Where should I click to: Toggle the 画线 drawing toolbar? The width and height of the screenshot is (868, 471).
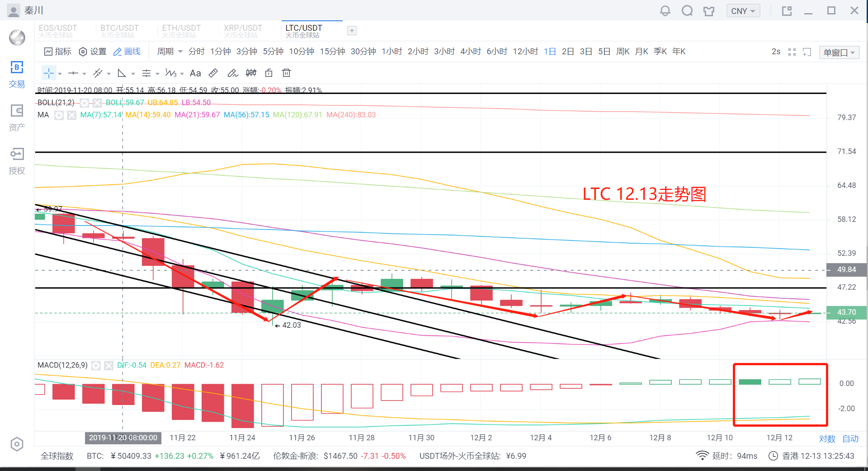[127, 52]
